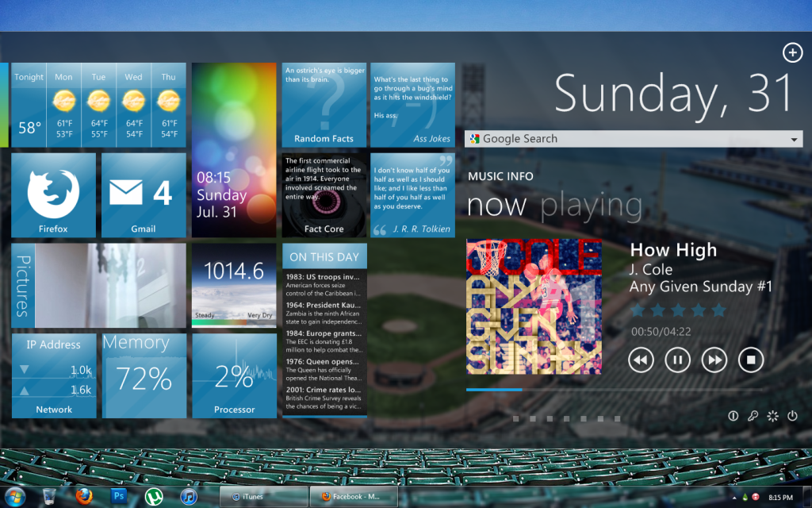This screenshot has height=508, width=812.
Task: Pause the song How High
Action: pyautogui.click(x=677, y=360)
